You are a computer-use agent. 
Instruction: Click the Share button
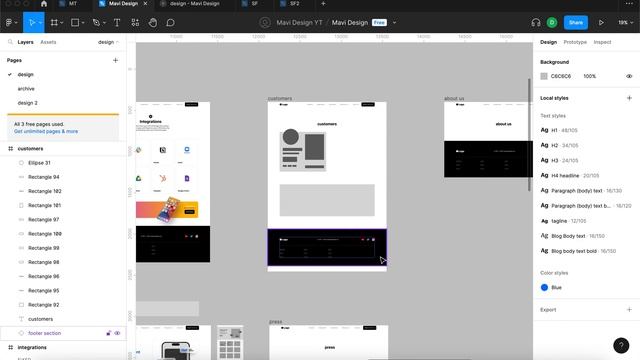point(576,23)
